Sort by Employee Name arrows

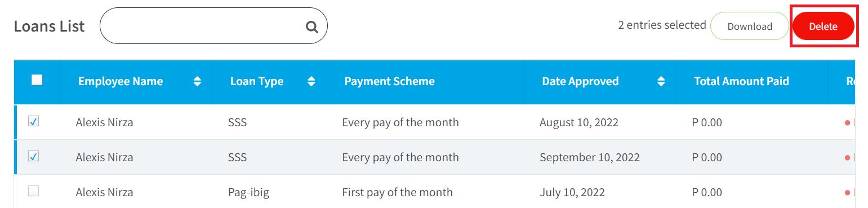click(197, 81)
